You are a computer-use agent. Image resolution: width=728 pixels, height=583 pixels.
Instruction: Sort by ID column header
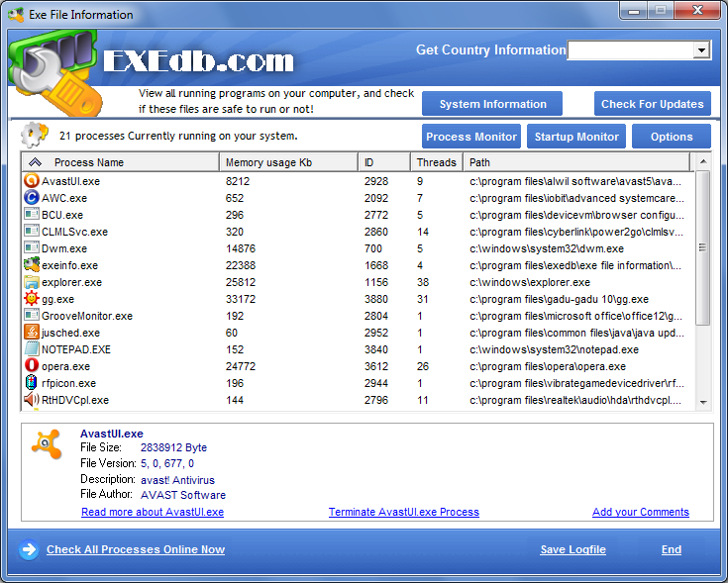(x=384, y=162)
